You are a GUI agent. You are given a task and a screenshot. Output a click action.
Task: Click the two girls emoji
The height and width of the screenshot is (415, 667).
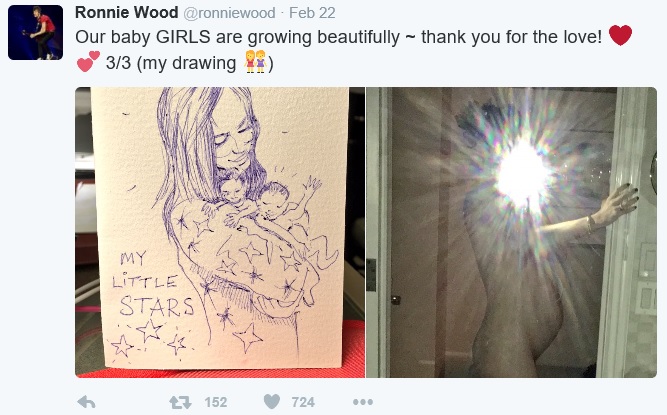coord(254,63)
